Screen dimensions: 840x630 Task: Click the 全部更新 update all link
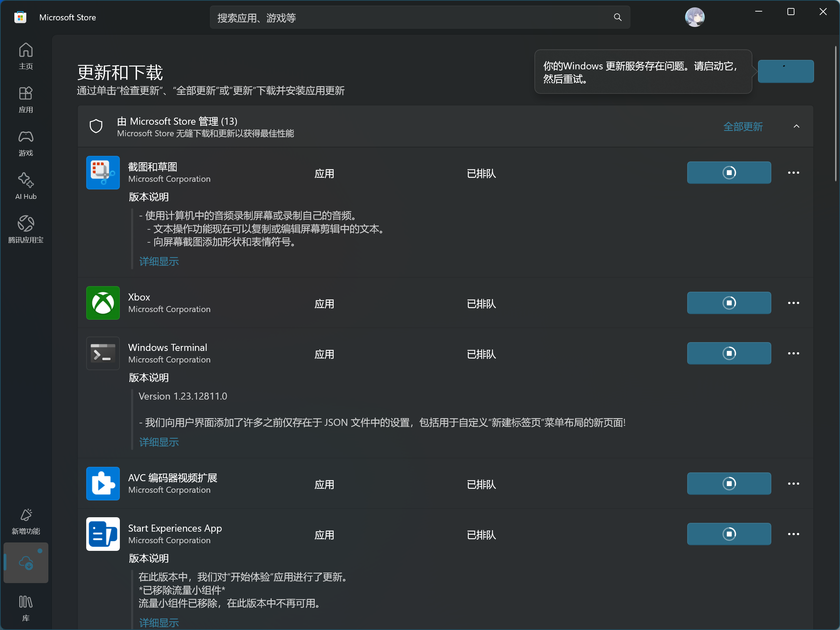(743, 126)
